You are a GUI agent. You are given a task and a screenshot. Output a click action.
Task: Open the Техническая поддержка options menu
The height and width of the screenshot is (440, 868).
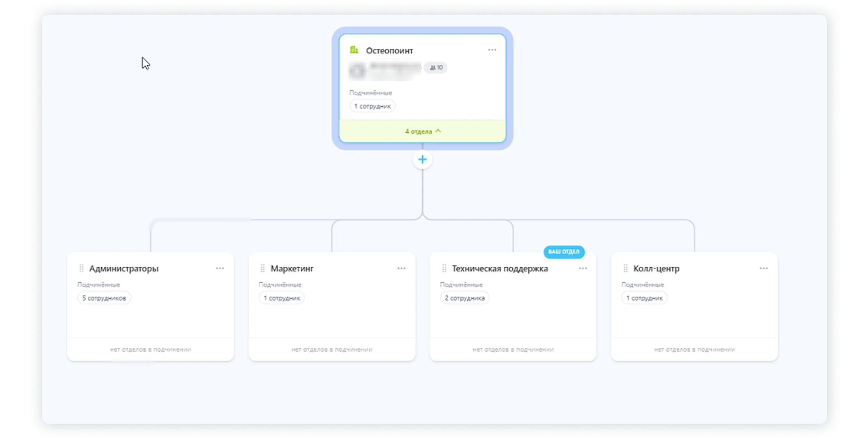pos(583,268)
